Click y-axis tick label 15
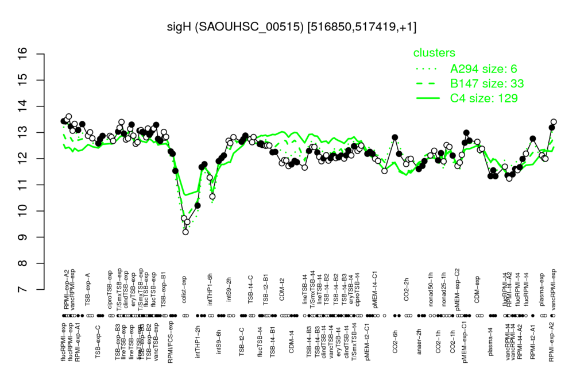Image resolution: width=588 pixels, height=368 pixels. [23, 80]
